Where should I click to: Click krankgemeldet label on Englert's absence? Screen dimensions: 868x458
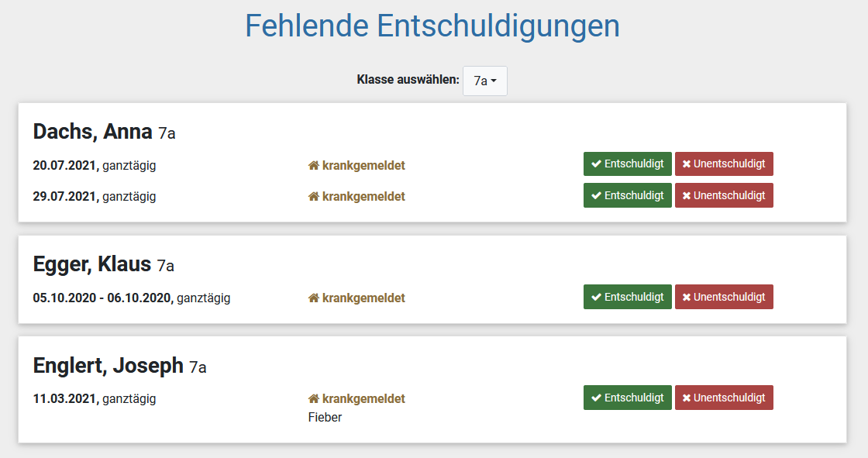coord(363,399)
